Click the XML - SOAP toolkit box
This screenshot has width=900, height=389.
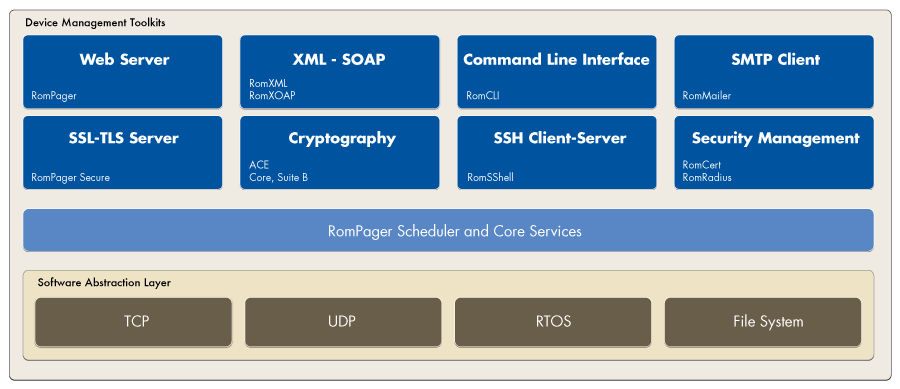[x=339, y=72]
